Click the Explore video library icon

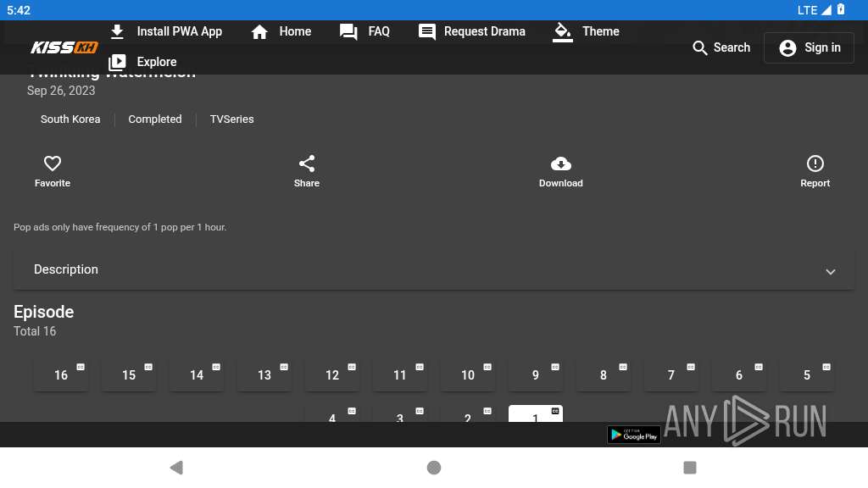117,62
